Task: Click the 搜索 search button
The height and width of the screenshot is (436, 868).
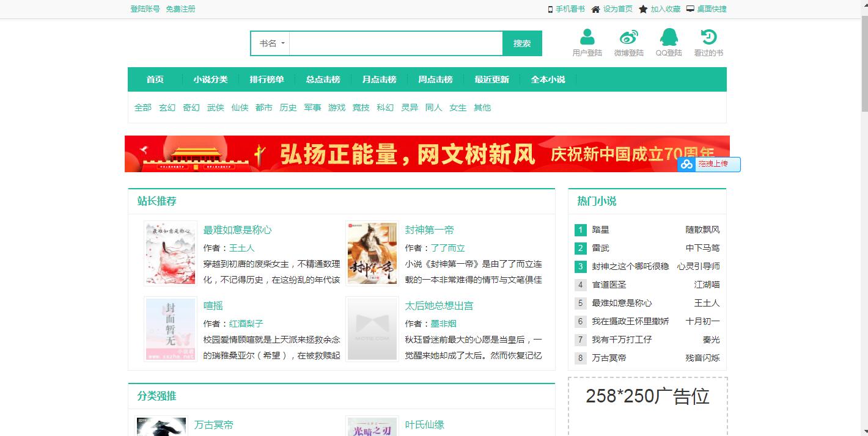Action: (x=522, y=43)
